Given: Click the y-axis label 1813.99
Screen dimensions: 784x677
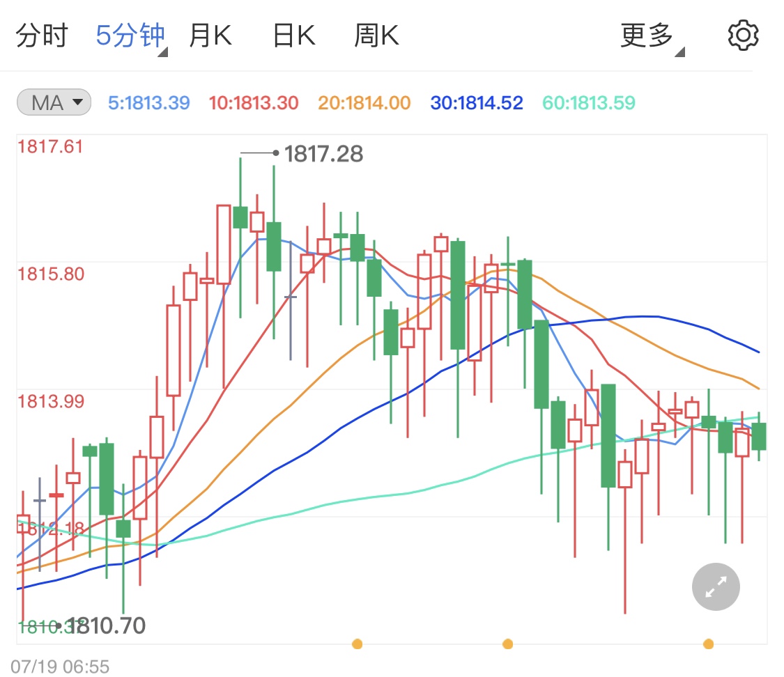Looking at the screenshot, I should 50,401.
